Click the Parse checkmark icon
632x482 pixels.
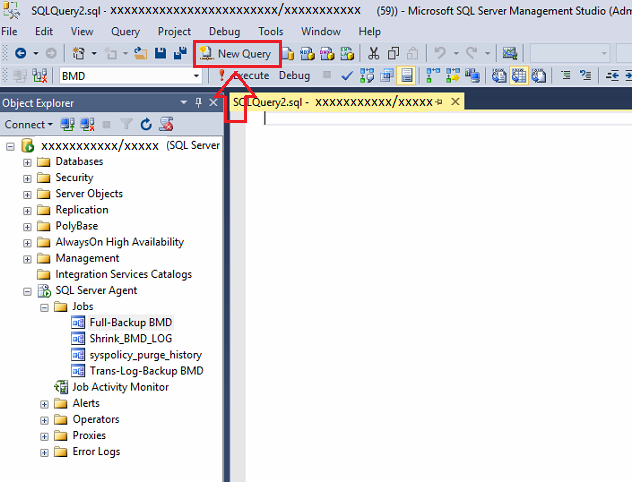click(x=347, y=76)
